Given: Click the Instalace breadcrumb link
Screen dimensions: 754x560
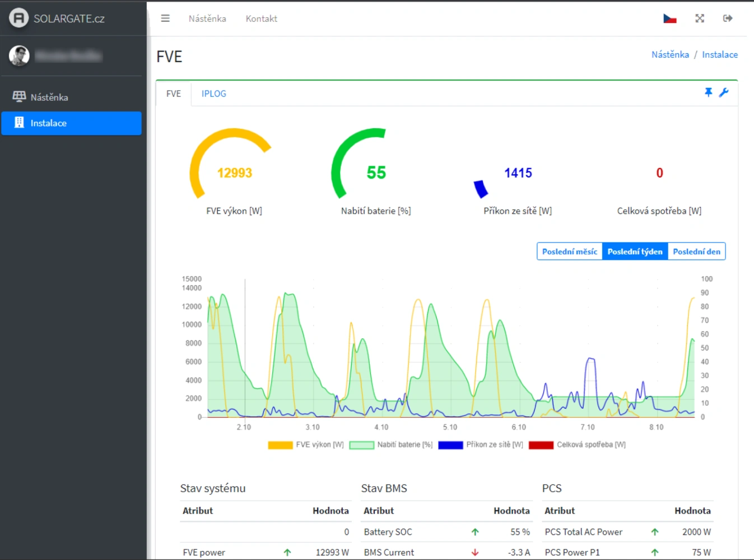Looking at the screenshot, I should pos(719,54).
